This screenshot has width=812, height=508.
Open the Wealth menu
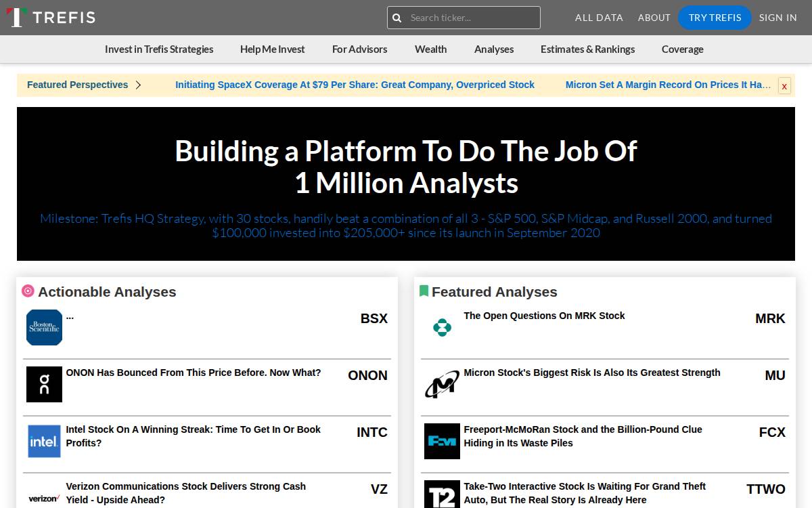pyautogui.click(x=431, y=49)
